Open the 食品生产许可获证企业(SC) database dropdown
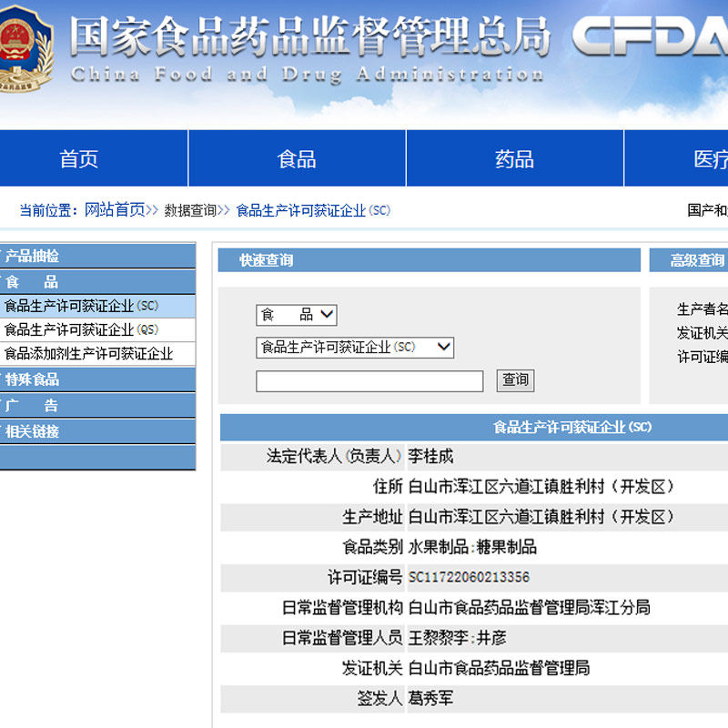This screenshot has width=728, height=728. [355, 348]
